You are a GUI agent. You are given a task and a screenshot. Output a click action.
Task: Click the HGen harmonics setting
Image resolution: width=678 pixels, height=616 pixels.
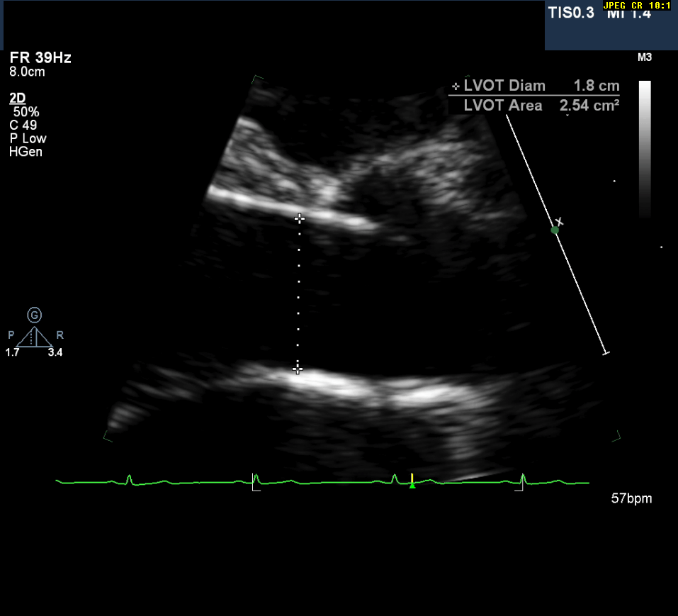click(26, 152)
